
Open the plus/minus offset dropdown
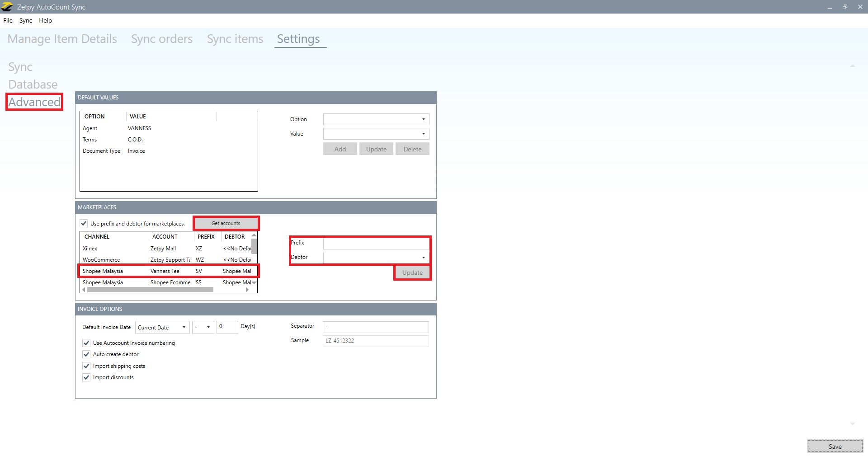[x=203, y=327]
